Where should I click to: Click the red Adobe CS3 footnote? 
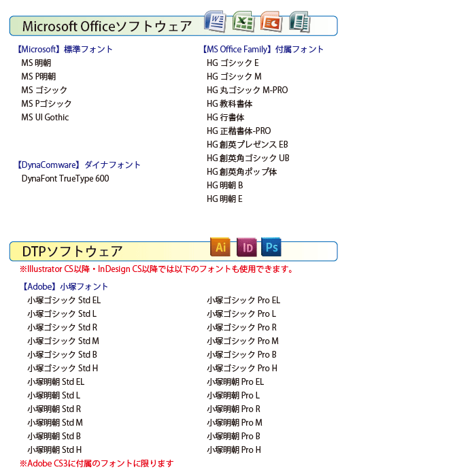97,463
